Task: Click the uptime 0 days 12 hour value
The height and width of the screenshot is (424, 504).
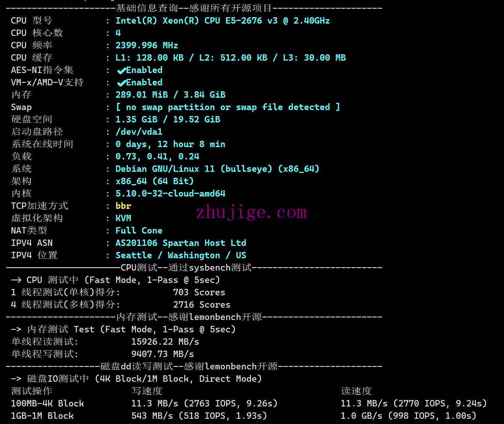Action: pyautogui.click(x=170, y=144)
